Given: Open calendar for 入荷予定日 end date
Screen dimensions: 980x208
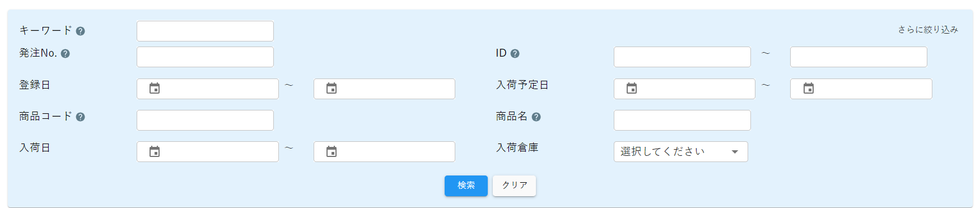Looking at the screenshot, I should [809, 89].
